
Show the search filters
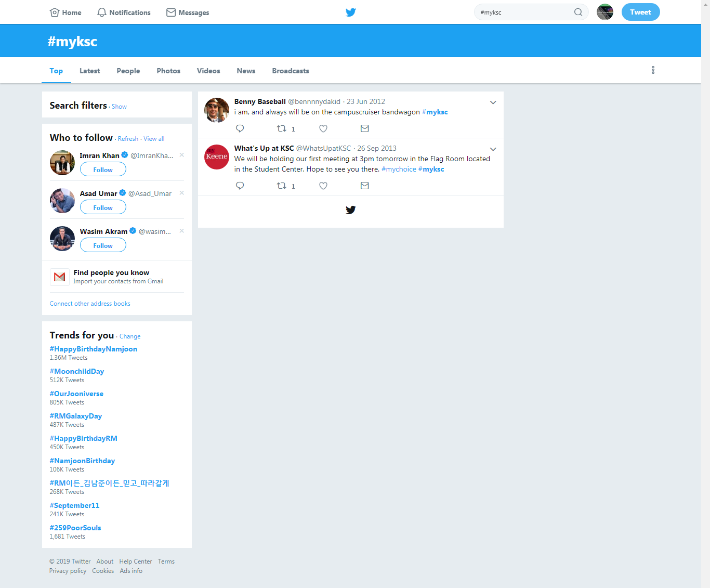pos(119,107)
